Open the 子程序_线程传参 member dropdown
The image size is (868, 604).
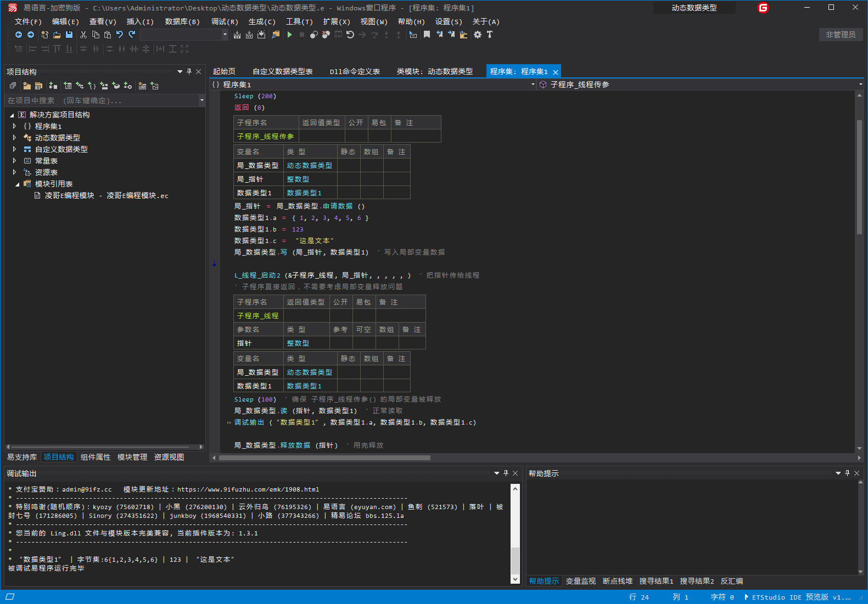pos(860,84)
